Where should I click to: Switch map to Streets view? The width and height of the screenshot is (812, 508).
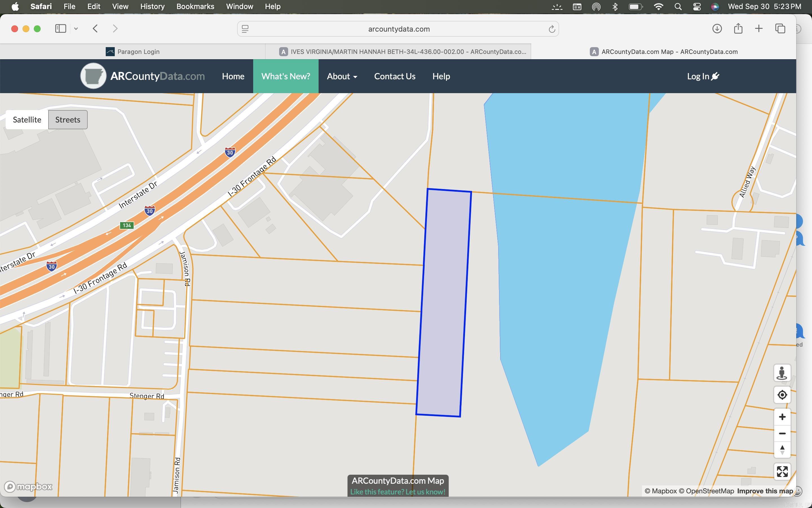coord(68,120)
